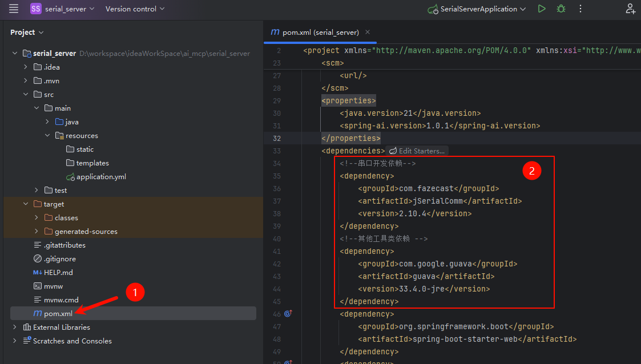Click spring-boot-starter-web artifactId line
Image resolution: width=641 pixels, height=364 pixels.
467,339
